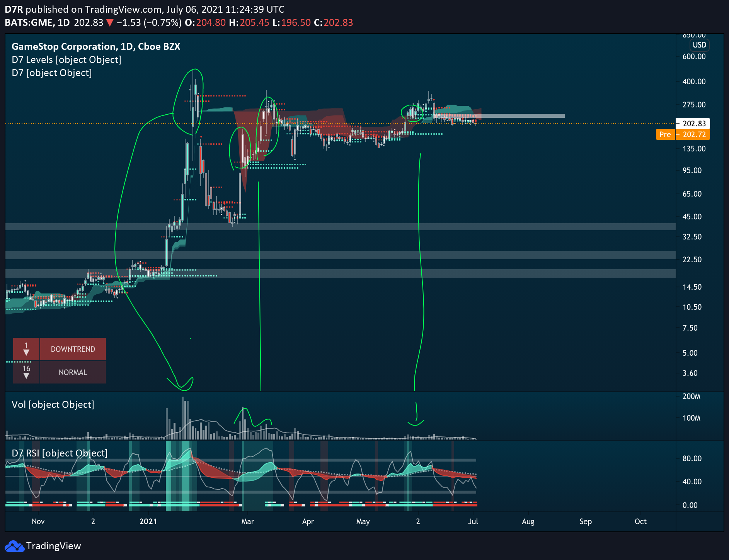
Task: Select the DOWNTREND status cell
Action: pos(73,349)
